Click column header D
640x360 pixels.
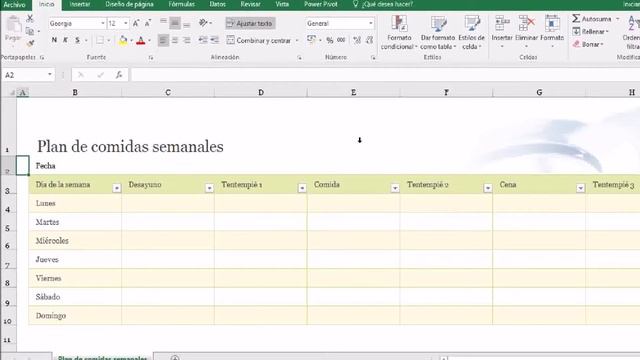(x=261, y=93)
